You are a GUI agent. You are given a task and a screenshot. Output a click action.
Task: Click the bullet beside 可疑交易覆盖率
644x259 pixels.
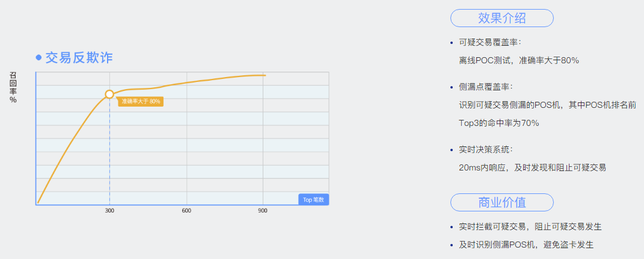[x=452, y=42]
